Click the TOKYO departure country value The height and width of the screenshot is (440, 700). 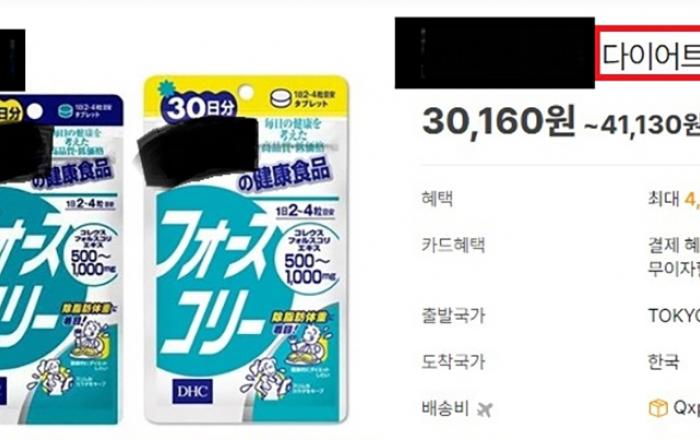674,316
